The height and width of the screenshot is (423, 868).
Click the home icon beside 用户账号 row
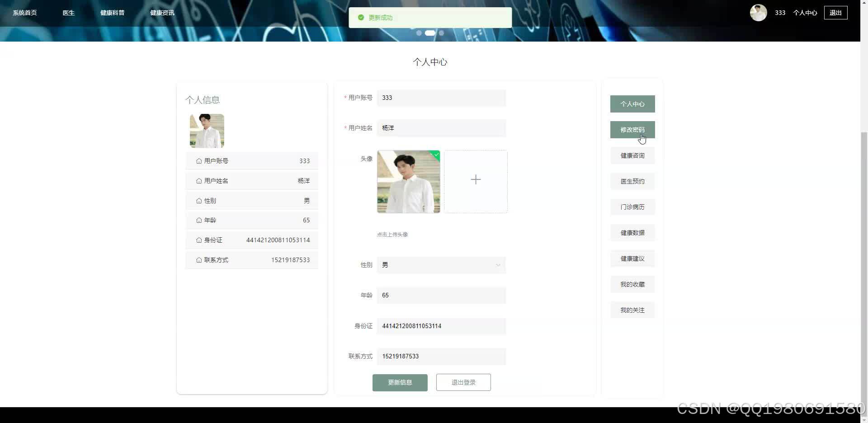(x=199, y=161)
